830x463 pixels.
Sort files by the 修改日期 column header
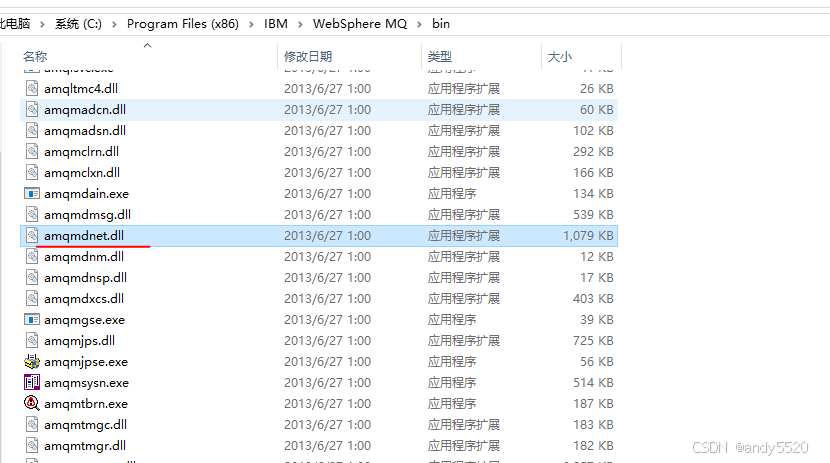308,56
